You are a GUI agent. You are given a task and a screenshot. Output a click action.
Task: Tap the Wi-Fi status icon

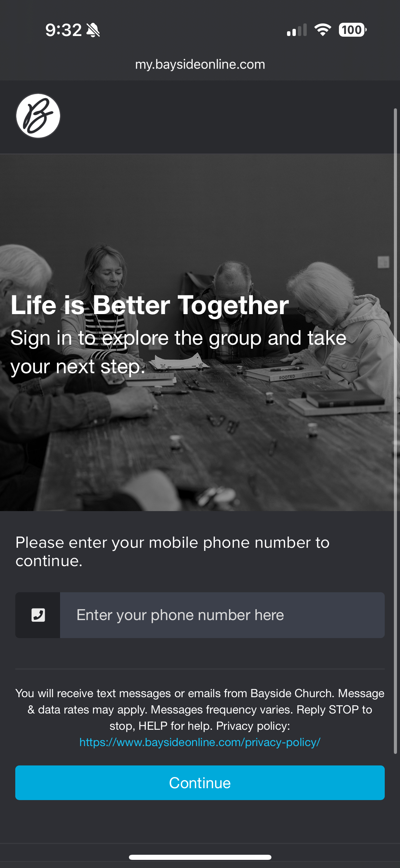323,30
